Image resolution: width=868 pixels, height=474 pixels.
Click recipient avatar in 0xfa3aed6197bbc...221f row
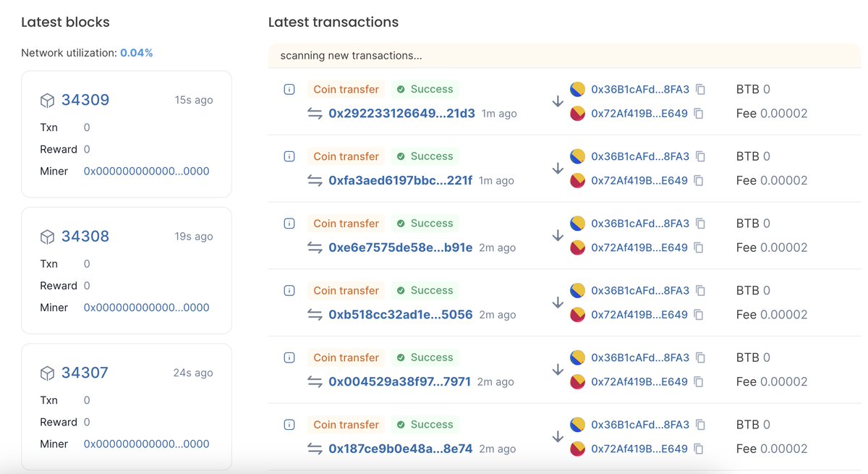point(577,180)
